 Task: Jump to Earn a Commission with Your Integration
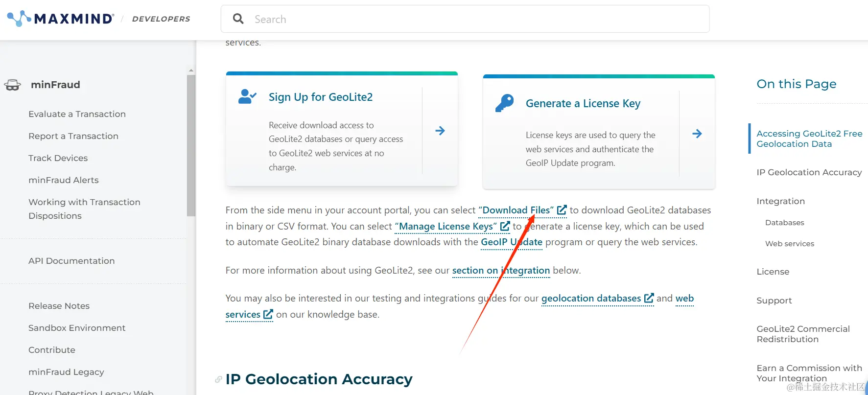click(809, 373)
